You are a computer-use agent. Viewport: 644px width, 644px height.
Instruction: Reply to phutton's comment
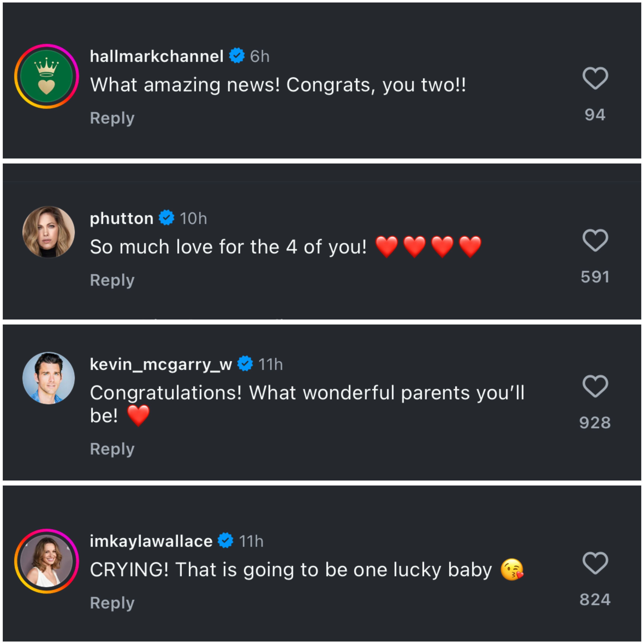(x=112, y=280)
